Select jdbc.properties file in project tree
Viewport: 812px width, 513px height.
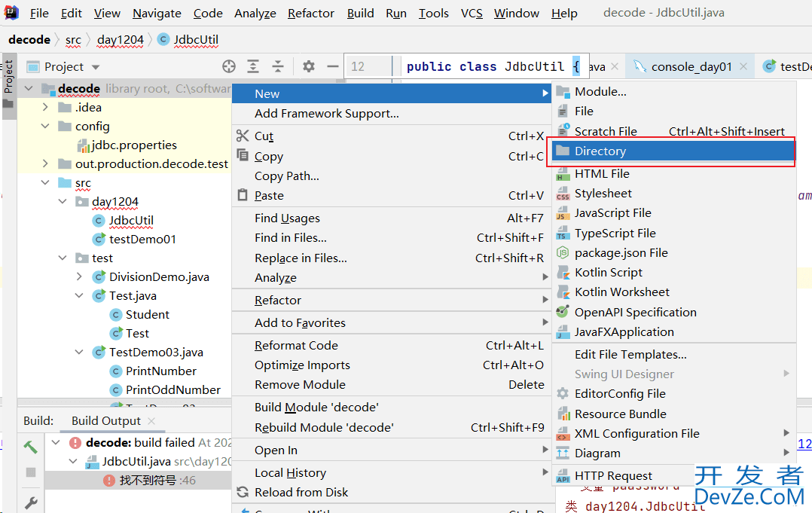coord(135,145)
